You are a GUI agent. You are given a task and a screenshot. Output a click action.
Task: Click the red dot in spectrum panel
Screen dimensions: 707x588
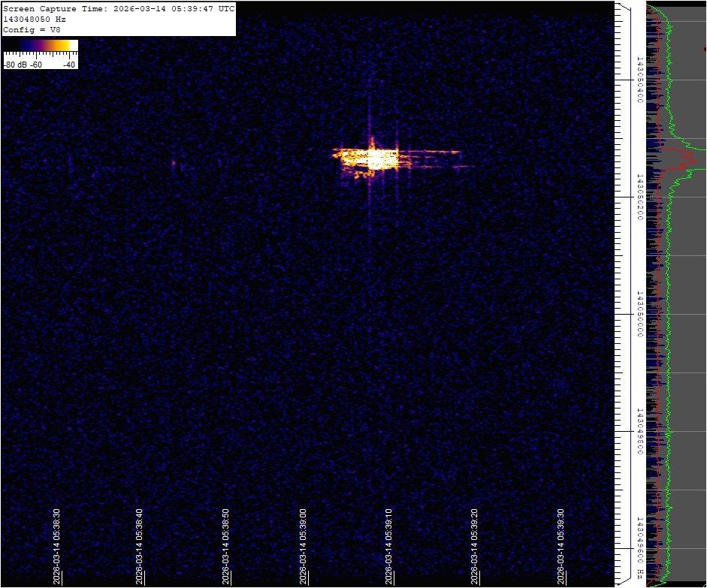(705, 49)
